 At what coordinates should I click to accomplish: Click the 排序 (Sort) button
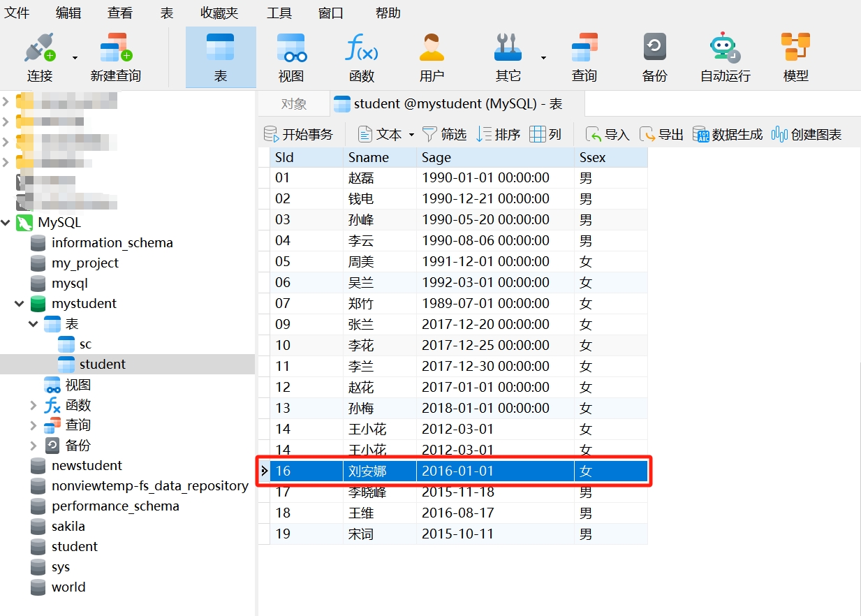(497, 133)
